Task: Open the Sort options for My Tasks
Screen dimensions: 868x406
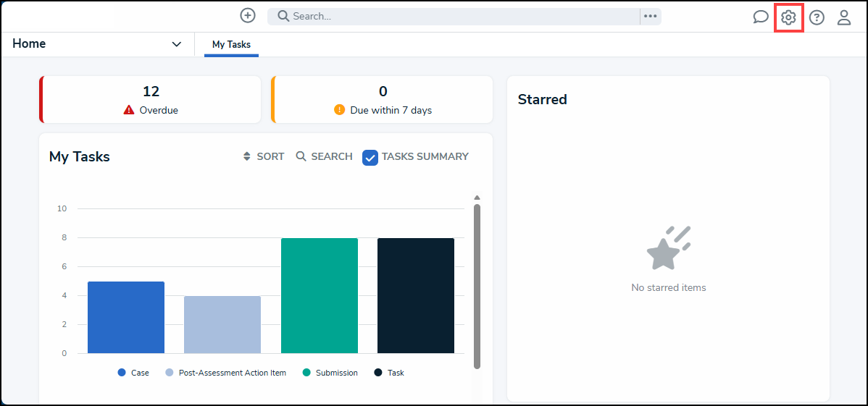Action: point(264,156)
